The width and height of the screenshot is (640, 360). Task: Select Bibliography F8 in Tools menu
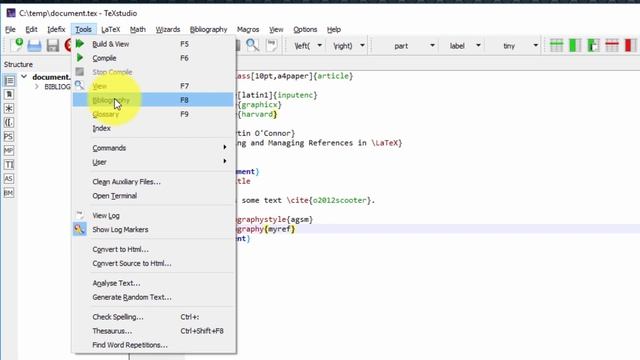[x=153, y=100]
